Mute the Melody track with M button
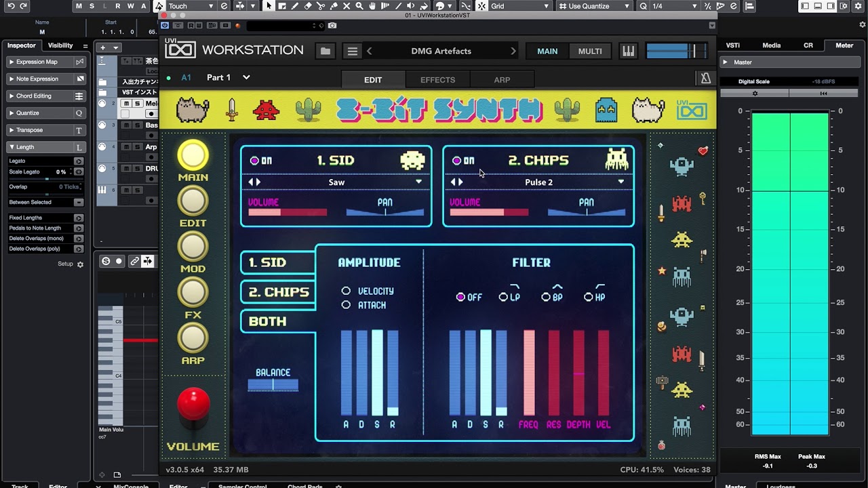This screenshot has width=868, height=488. [126, 104]
